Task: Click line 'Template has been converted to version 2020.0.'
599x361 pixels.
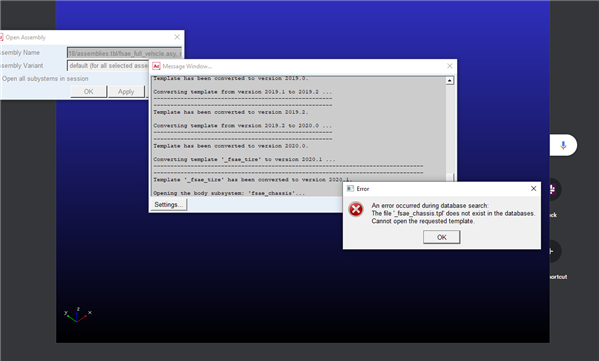Action: pos(231,146)
